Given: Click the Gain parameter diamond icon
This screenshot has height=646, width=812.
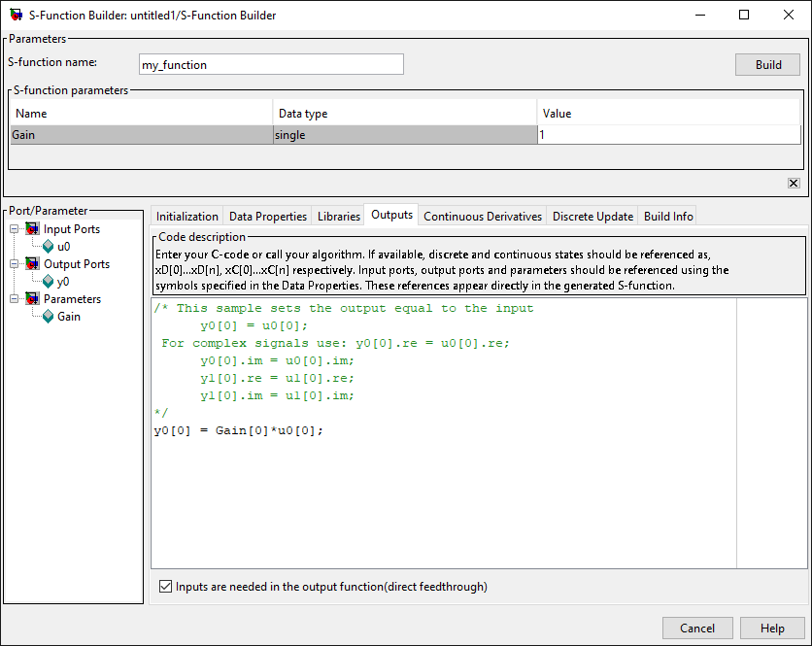Looking at the screenshot, I should point(48,317).
